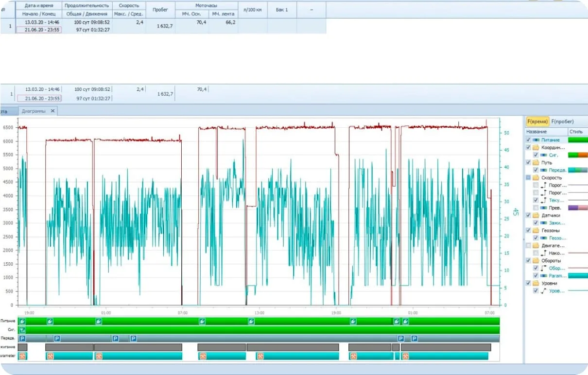The width and height of the screenshot is (588, 375).
Task: Click the Пробег column header
Action: [160, 10]
